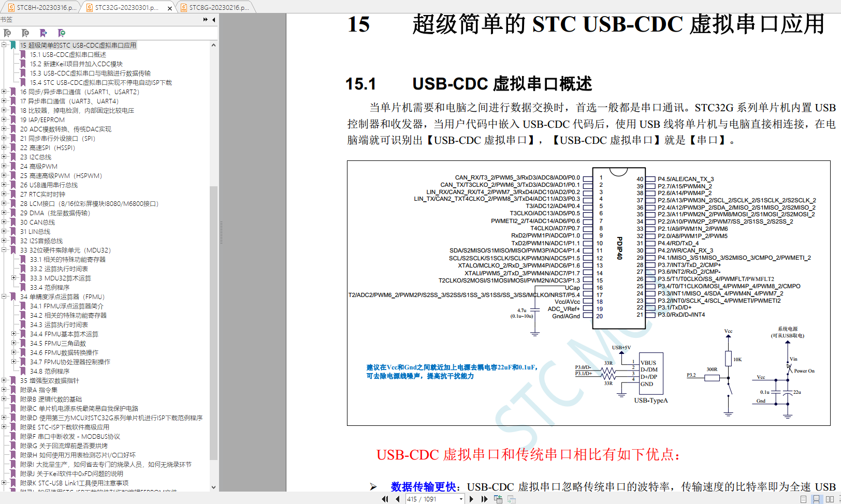Image resolution: width=841 pixels, height=504 pixels.
Task: Open bookmark 34.8 范例程序
Action: pos(49,372)
